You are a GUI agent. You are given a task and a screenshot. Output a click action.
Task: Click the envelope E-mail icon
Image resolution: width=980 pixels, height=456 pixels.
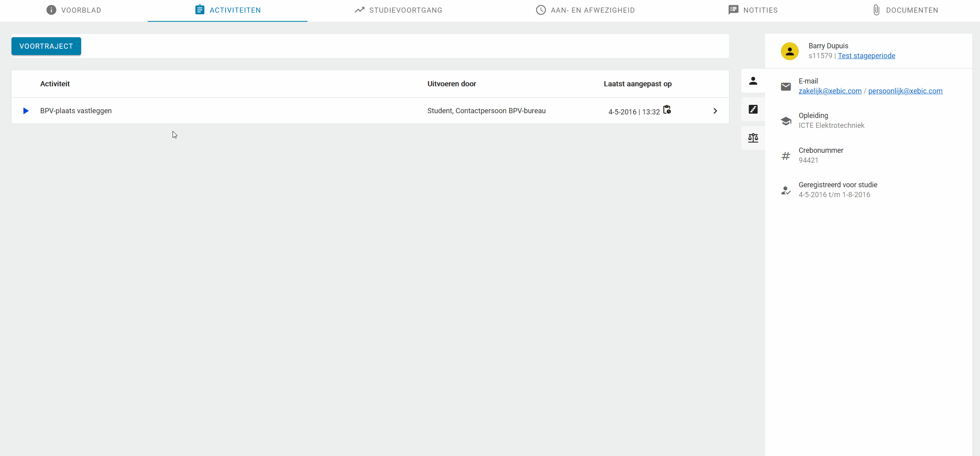786,86
